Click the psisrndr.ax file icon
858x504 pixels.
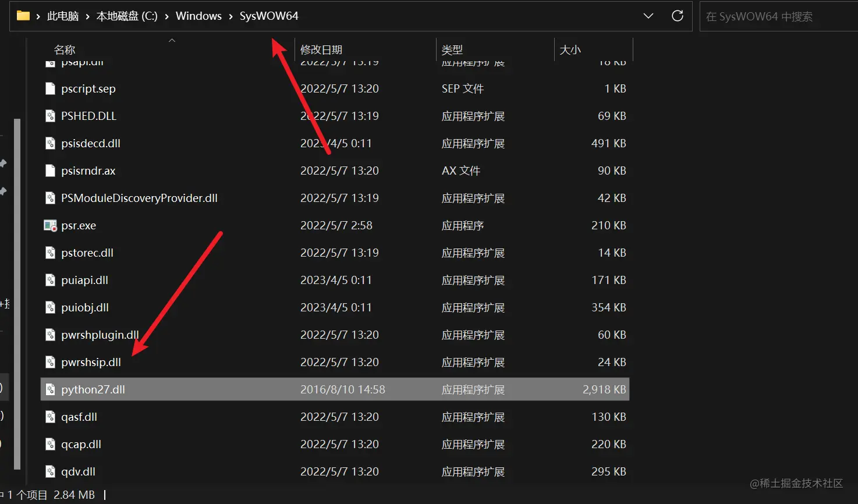coord(51,171)
